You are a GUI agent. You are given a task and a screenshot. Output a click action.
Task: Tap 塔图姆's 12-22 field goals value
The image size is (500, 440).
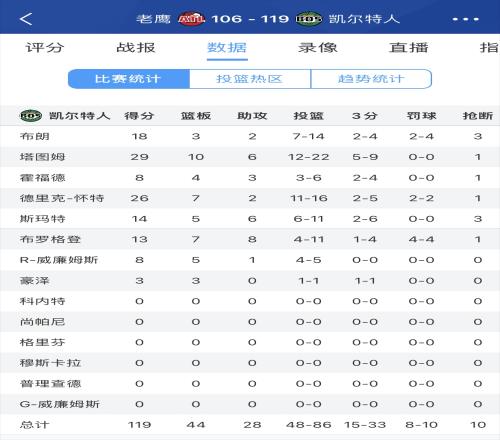tap(308, 157)
